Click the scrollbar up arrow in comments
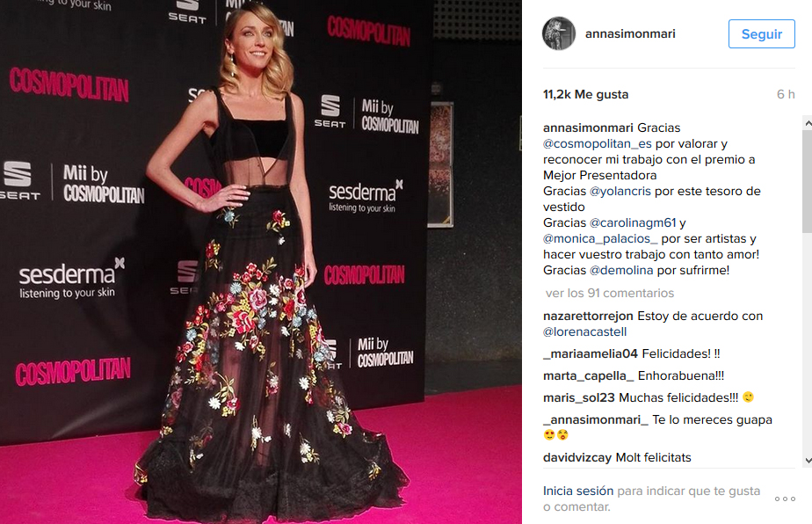This screenshot has height=524, width=812. click(808, 123)
